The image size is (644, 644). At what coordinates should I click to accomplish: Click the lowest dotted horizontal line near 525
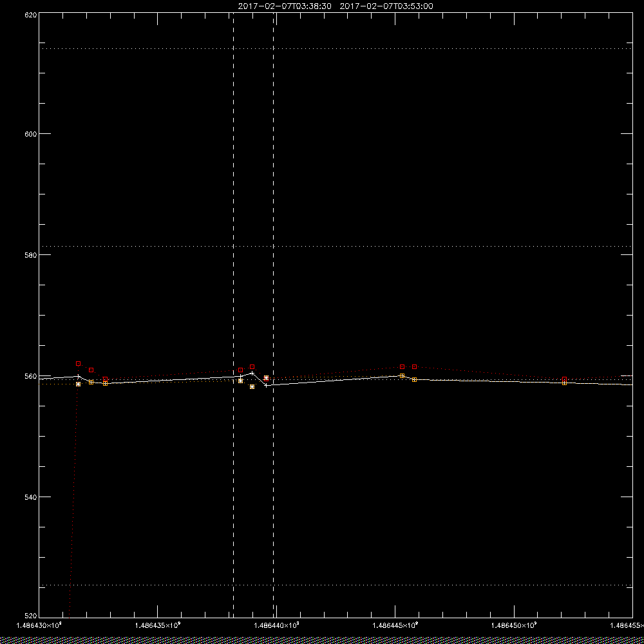pyautogui.click(x=336, y=585)
